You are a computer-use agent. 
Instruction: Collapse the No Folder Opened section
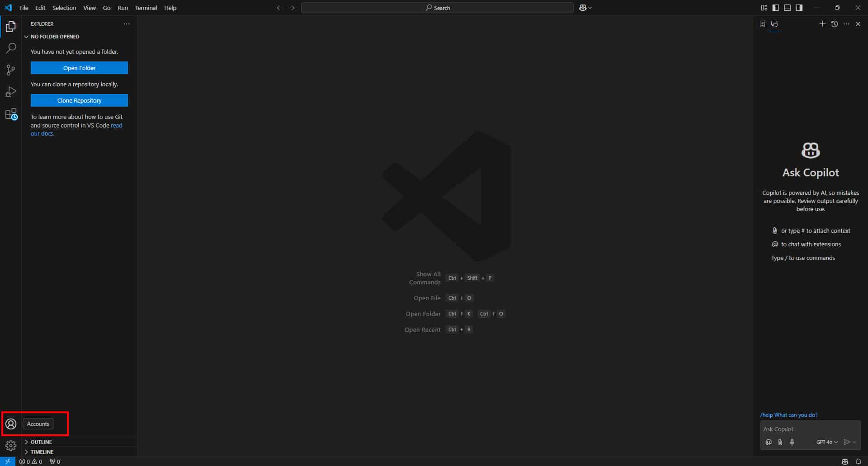coord(79,37)
